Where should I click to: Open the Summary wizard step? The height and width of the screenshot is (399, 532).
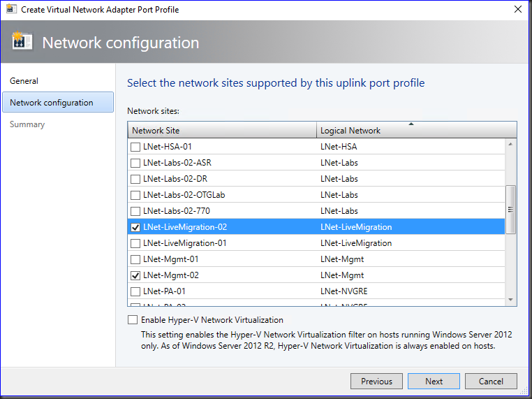pyautogui.click(x=27, y=124)
